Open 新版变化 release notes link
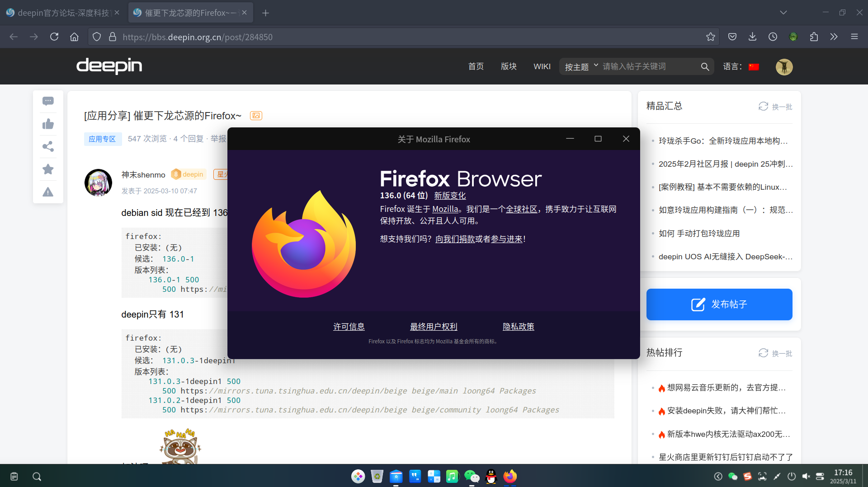 coord(450,196)
